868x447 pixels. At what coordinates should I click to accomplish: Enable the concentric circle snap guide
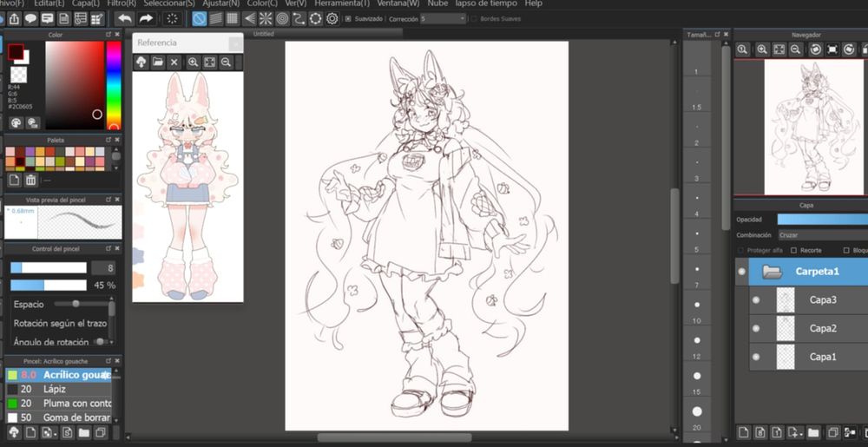tap(282, 19)
